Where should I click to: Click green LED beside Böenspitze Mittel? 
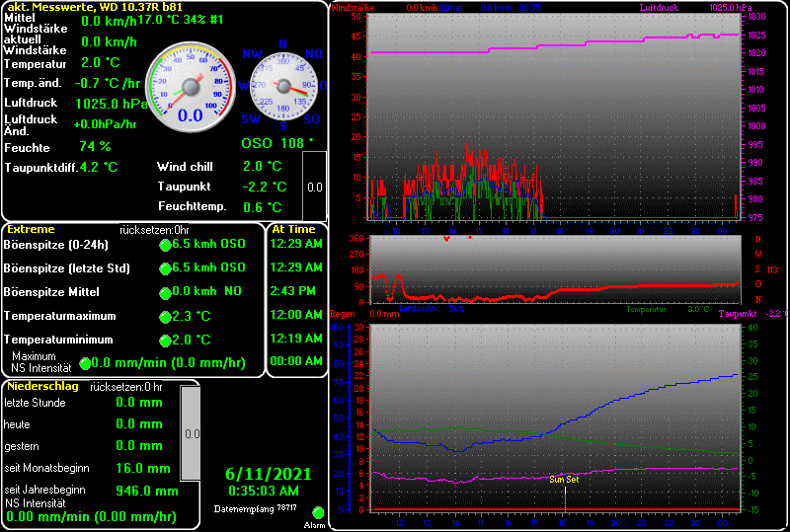click(x=165, y=293)
